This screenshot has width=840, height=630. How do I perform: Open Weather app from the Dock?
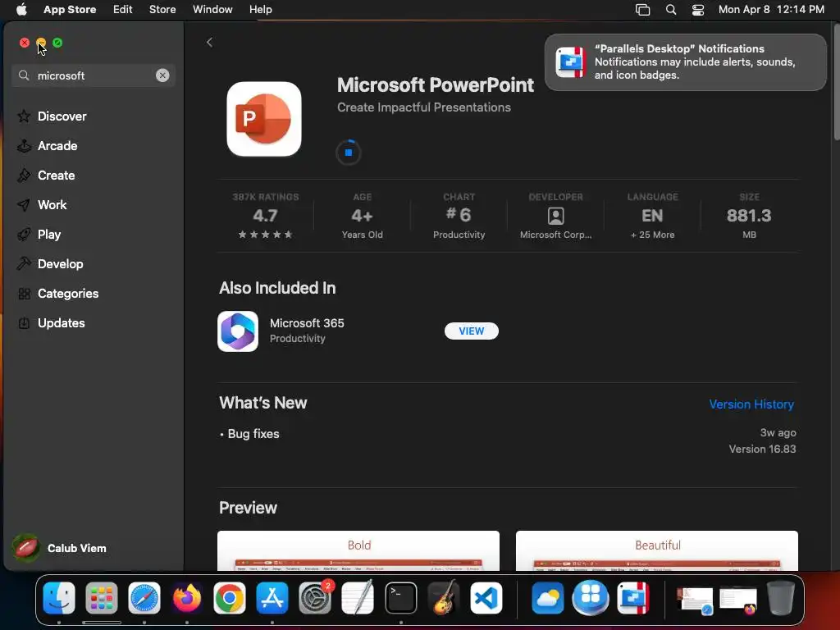(x=547, y=598)
